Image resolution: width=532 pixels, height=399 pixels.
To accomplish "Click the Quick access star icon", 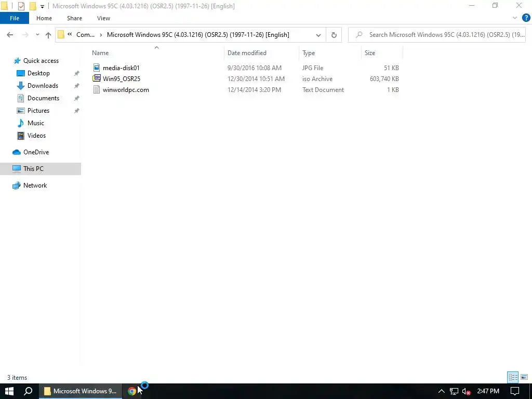I will click(x=17, y=61).
